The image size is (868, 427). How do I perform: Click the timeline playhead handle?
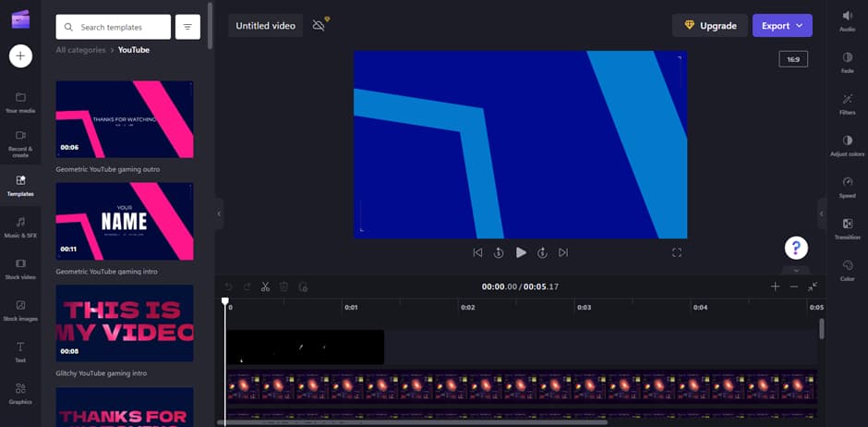pos(224,300)
